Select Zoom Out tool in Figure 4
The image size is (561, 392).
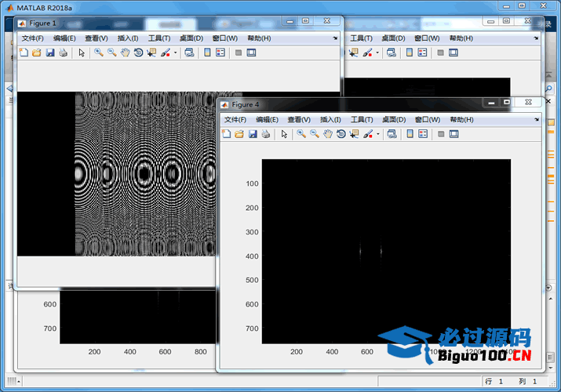315,134
